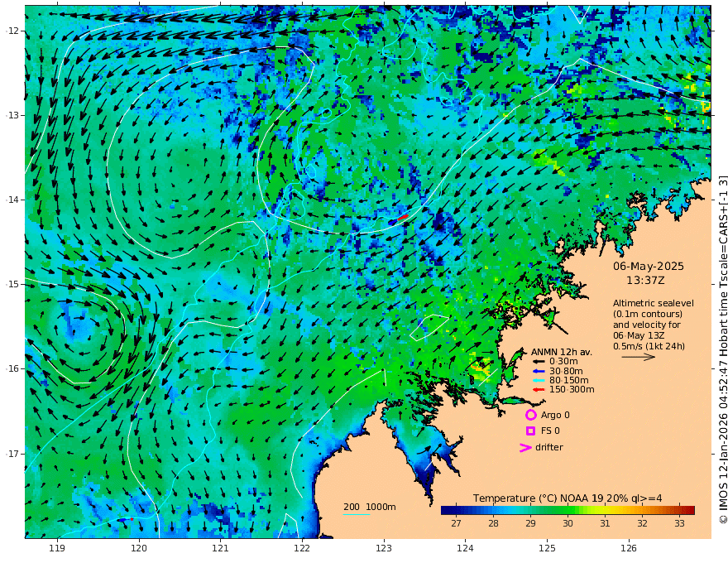Click the '1000m' isobath label
The height and width of the screenshot is (563, 728).
[x=381, y=507]
